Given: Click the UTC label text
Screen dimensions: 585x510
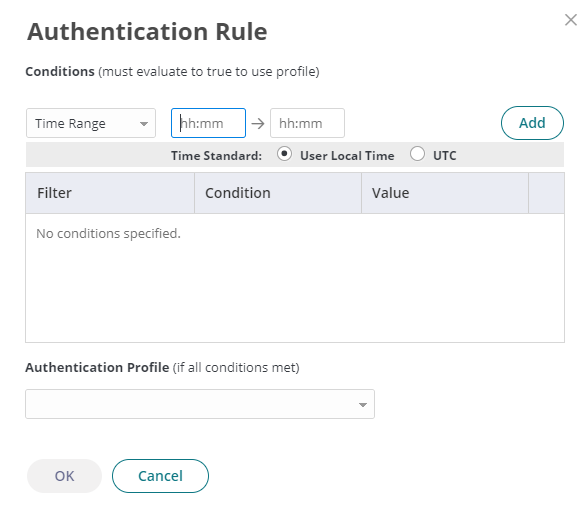Looking at the screenshot, I should tap(444, 156).
